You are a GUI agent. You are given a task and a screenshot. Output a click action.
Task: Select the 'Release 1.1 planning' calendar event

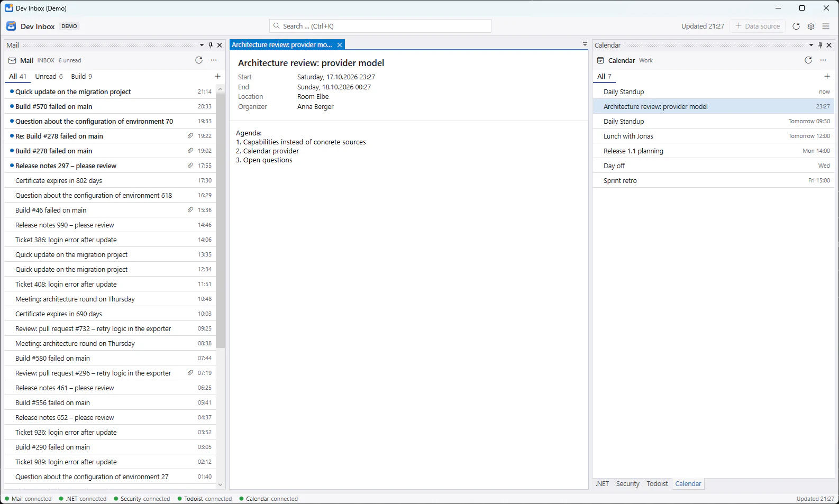(714, 151)
